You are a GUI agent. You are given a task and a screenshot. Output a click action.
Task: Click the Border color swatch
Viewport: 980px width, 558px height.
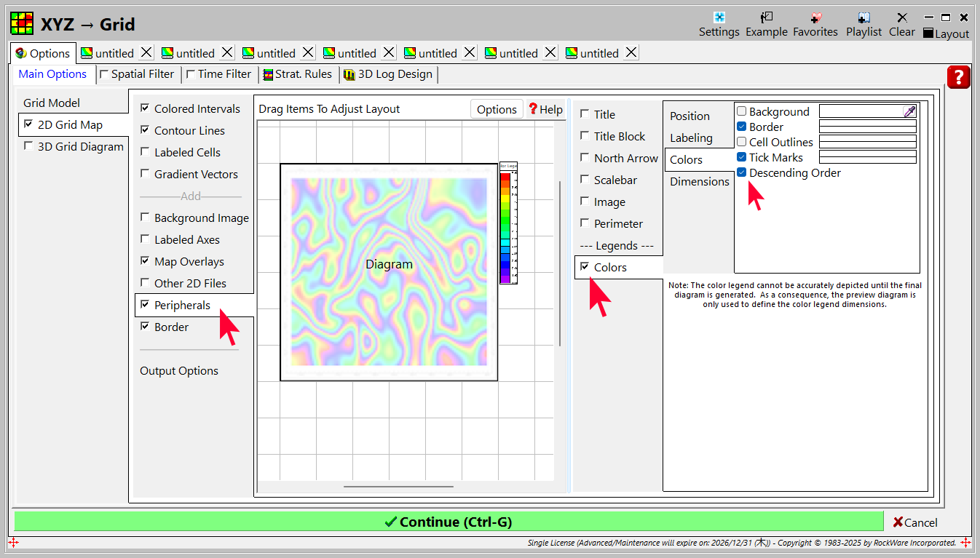[x=867, y=127]
